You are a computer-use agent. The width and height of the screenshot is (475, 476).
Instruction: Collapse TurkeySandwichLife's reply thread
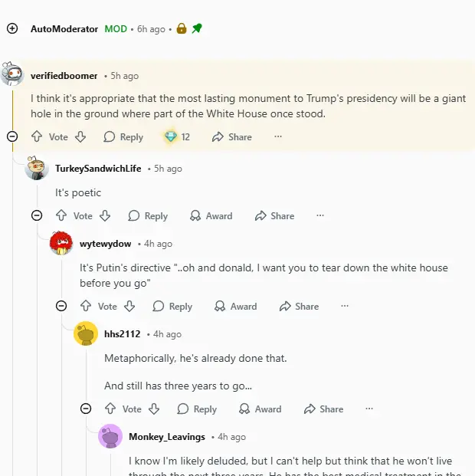[37, 215]
